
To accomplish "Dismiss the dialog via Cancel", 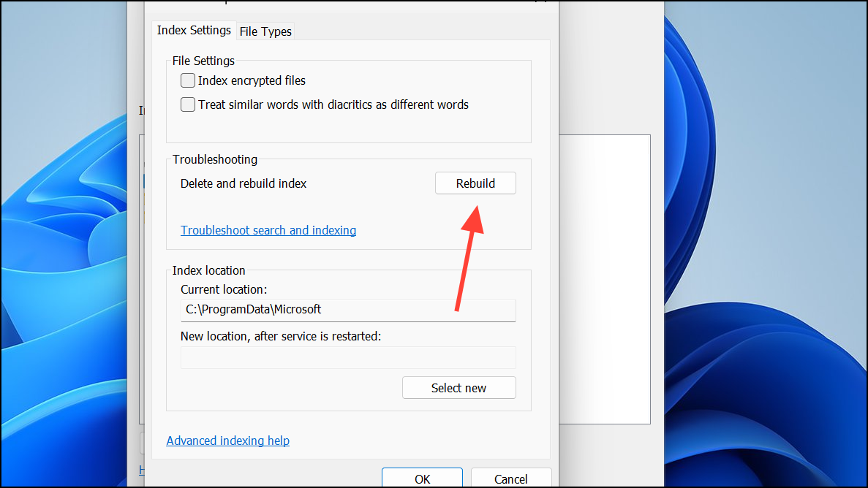I will [511, 479].
